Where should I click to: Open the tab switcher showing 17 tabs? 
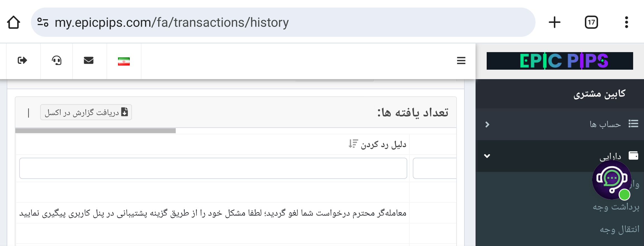(591, 22)
